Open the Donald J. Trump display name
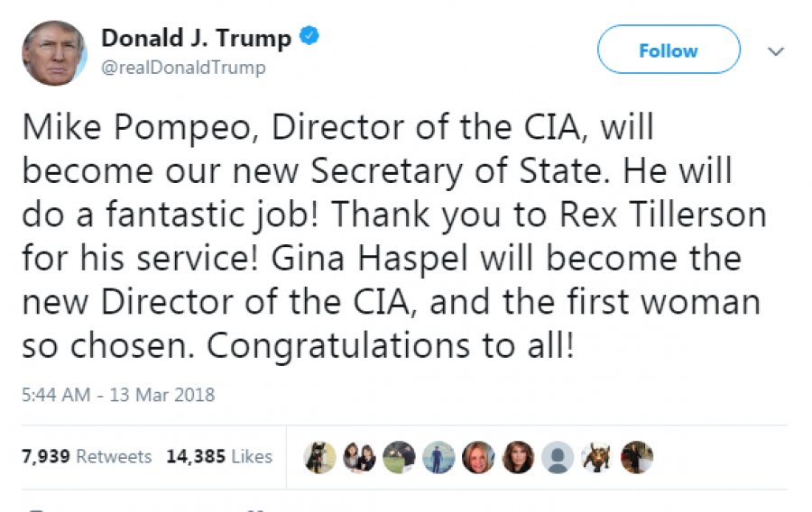Image resolution: width=812 pixels, height=512 pixels. tap(196, 39)
